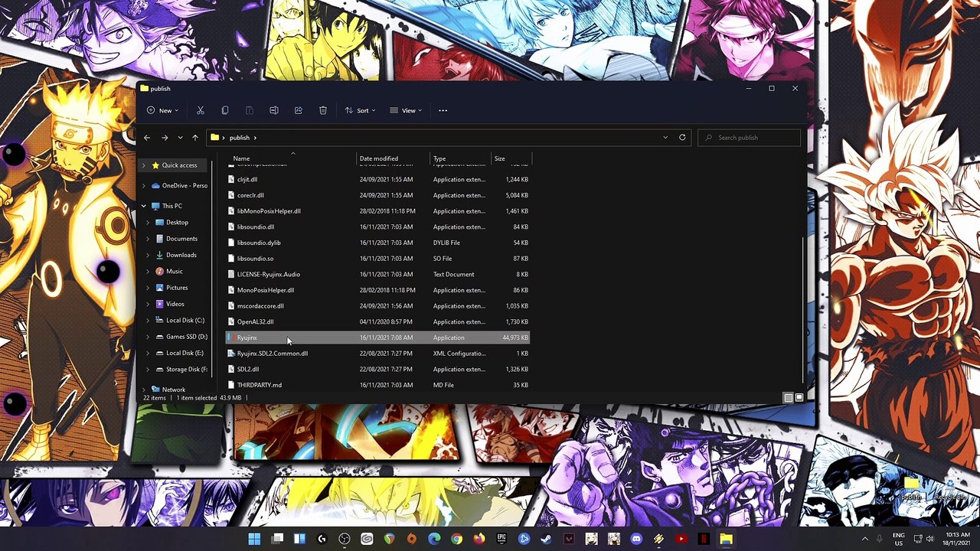
Task: Click the Paste icon in toolbar
Action: click(250, 110)
